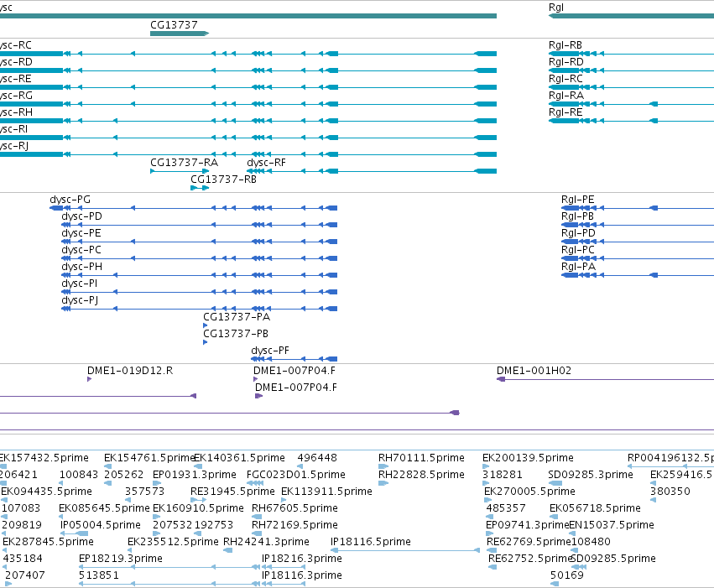Open the RH70111.5prime EST label
The image size is (714, 588).
pyautogui.click(x=422, y=458)
